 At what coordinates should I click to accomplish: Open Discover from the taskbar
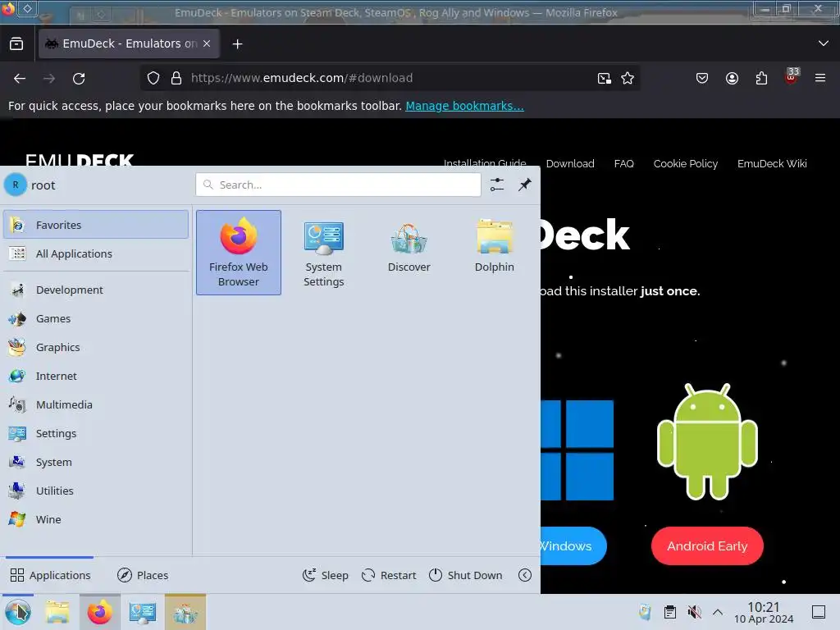click(x=185, y=612)
